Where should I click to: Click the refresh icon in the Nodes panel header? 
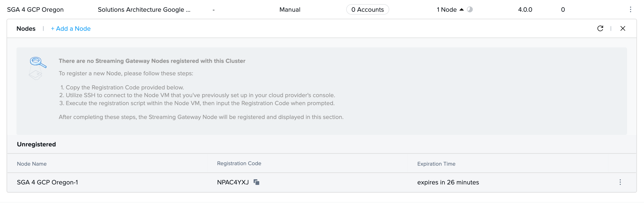click(x=601, y=28)
